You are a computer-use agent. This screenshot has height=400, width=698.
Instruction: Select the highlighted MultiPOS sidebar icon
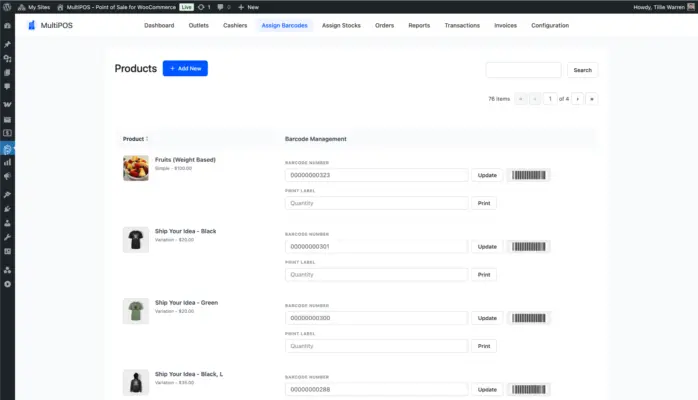(x=7, y=149)
